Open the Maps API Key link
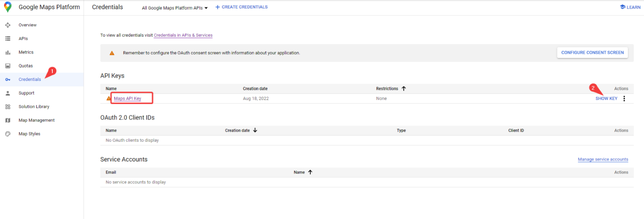Viewport: 644px width, 219px height. (127, 99)
